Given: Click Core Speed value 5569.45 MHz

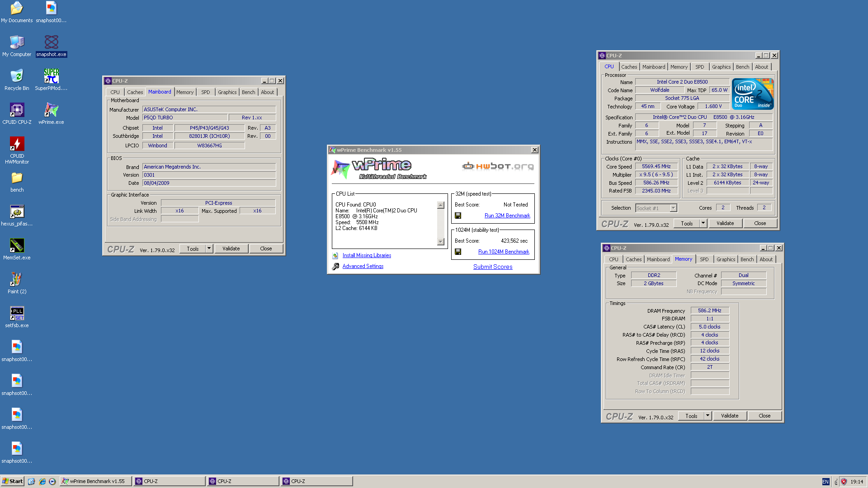Looking at the screenshot, I should pyautogui.click(x=656, y=167).
